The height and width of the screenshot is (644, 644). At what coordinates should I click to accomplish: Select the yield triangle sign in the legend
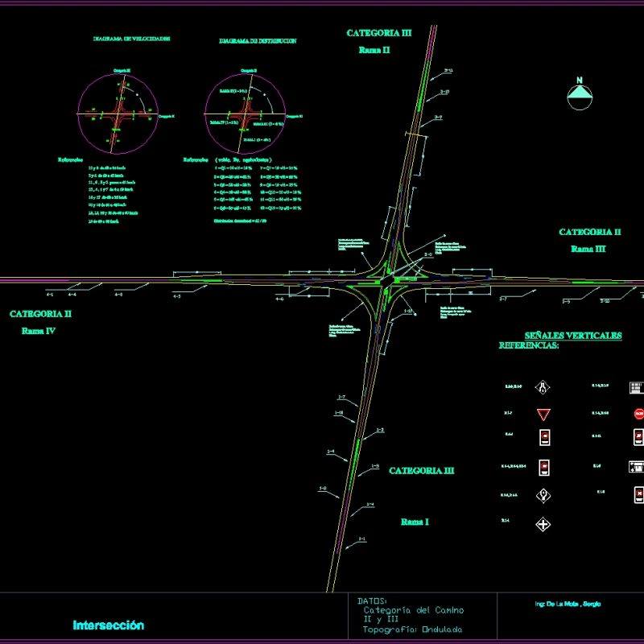pos(544,413)
